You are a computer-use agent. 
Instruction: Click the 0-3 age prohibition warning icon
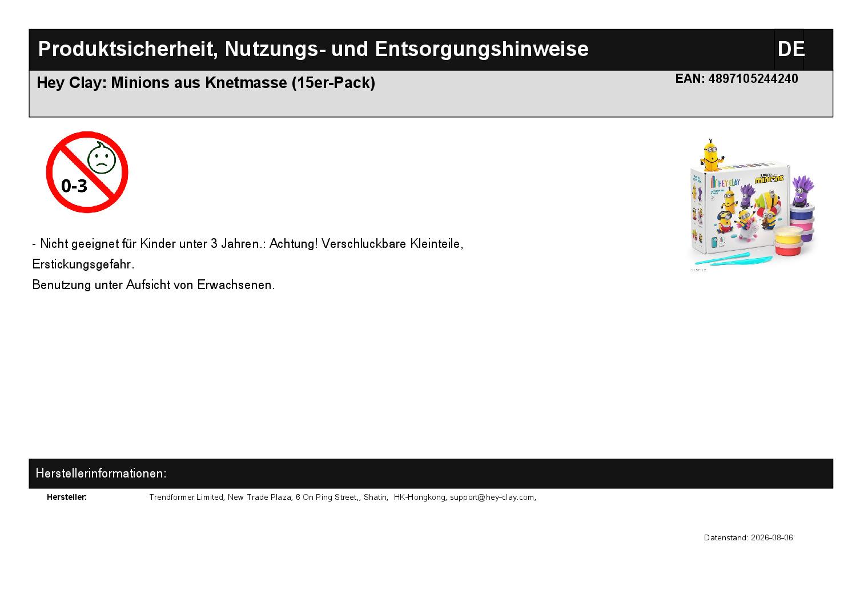[x=87, y=172]
